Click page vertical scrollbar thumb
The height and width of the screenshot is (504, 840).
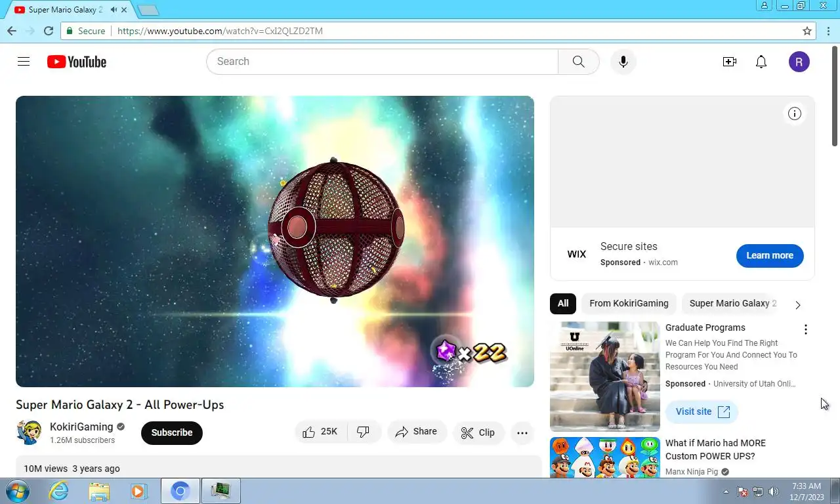(x=835, y=96)
